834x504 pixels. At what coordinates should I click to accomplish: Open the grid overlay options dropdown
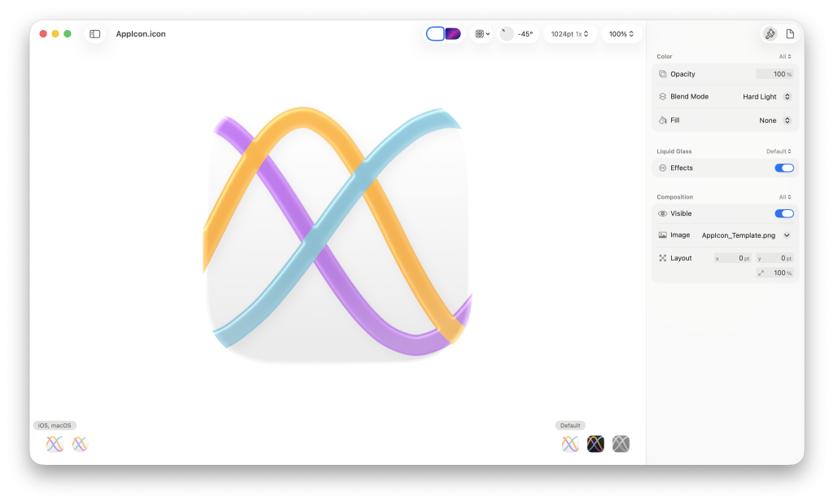482,34
